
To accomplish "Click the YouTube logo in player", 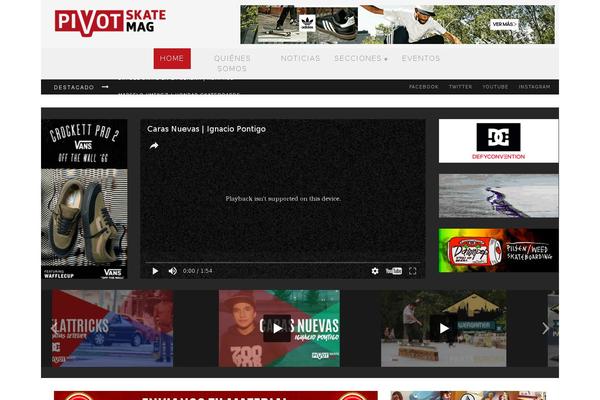I will [x=394, y=271].
